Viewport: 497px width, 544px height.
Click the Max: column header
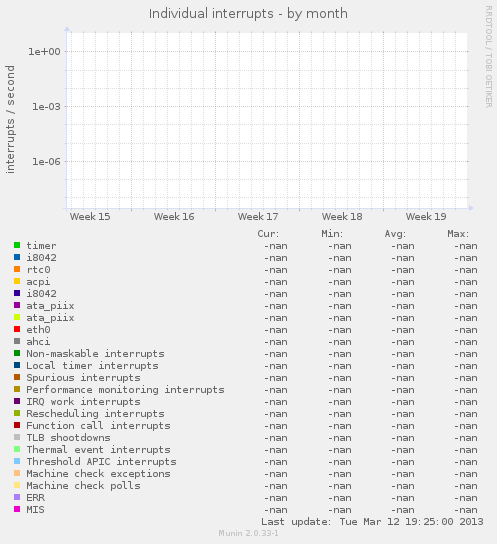458,234
